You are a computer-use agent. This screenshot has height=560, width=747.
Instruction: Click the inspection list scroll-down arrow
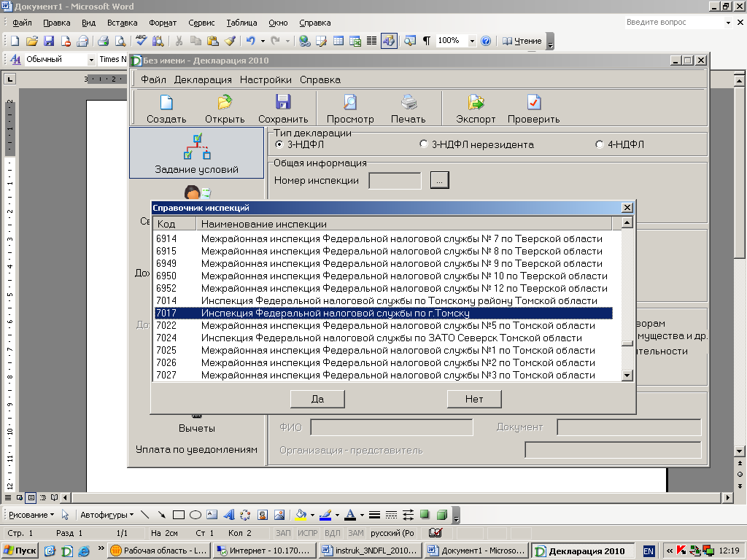(x=627, y=376)
